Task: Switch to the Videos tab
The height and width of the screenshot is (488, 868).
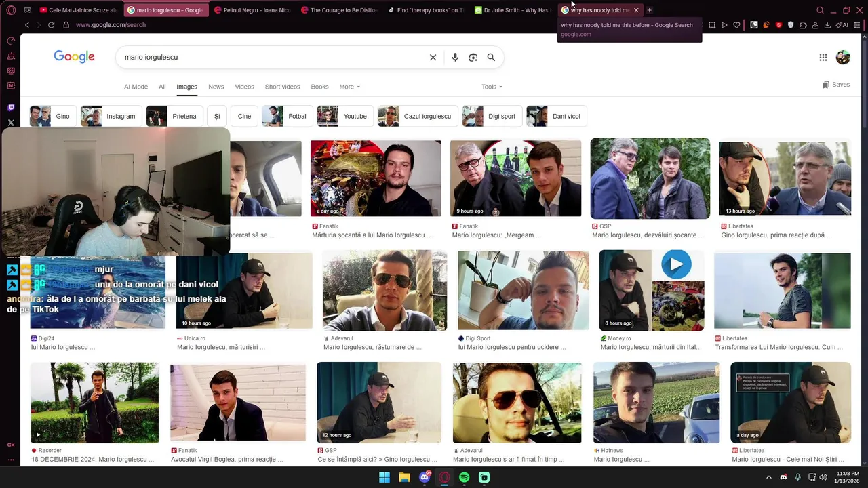Action: [x=245, y=87]
